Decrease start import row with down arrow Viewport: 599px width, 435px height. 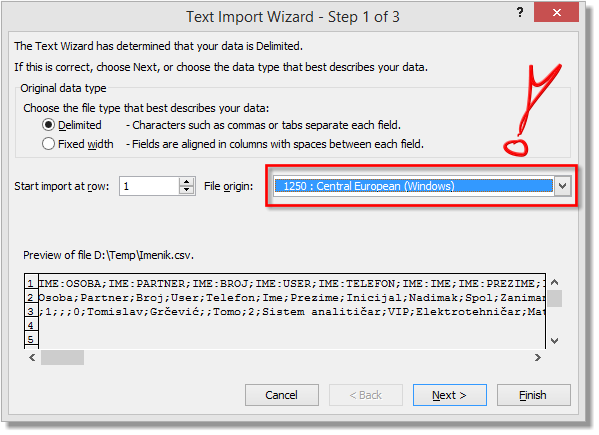point(186,190)
